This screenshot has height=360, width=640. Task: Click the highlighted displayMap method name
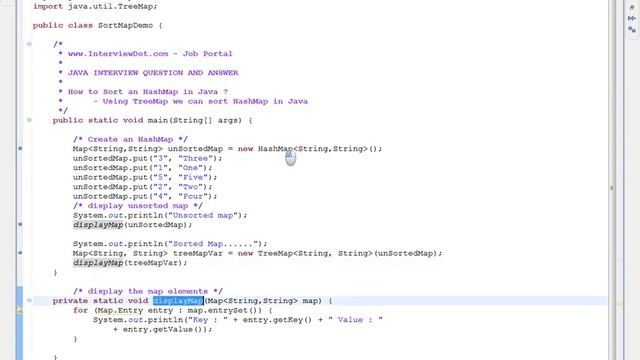point(178,301)
